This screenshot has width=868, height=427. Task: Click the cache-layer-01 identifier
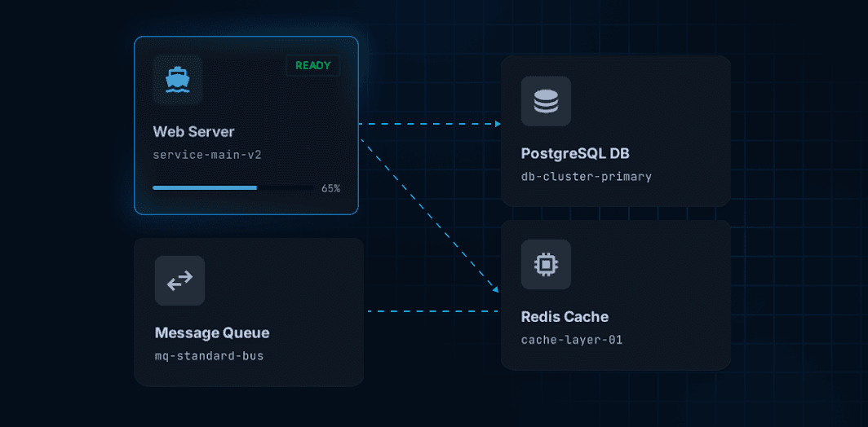click(572, 340)
